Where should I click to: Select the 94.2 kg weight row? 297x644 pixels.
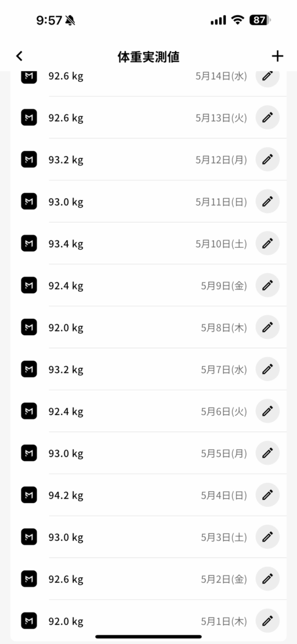click(x=148, y=495)
